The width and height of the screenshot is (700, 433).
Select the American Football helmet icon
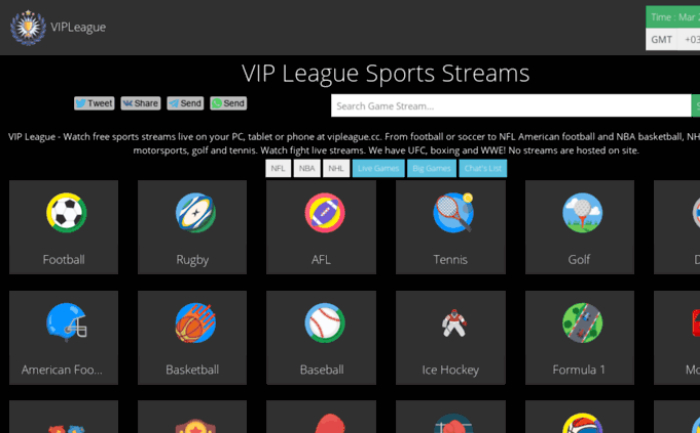click(x=66, y=323)
